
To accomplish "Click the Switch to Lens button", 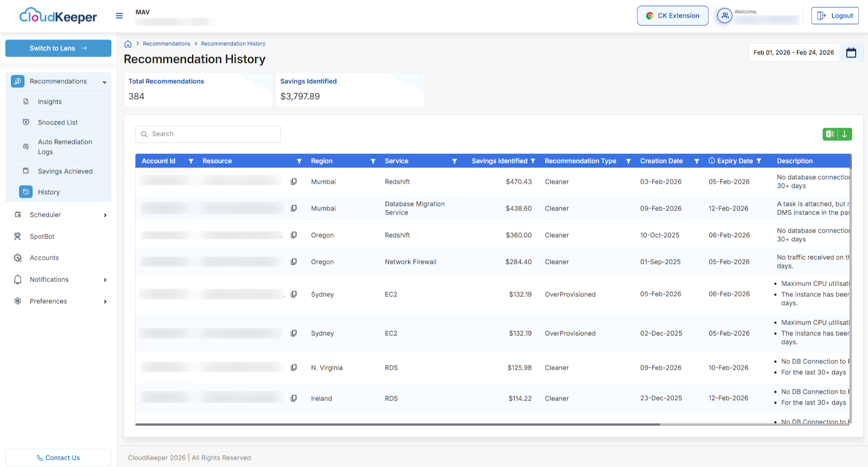I will click(58, 48).
